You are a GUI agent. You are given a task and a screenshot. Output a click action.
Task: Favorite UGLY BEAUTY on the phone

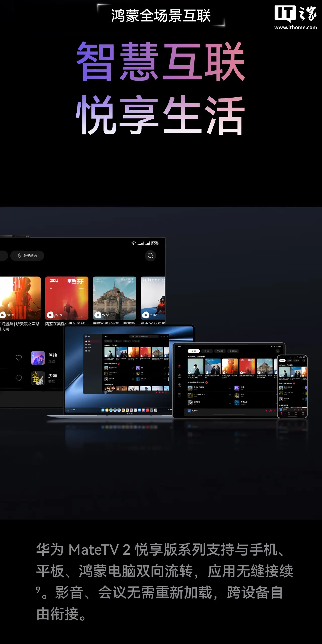pos(303,393)
